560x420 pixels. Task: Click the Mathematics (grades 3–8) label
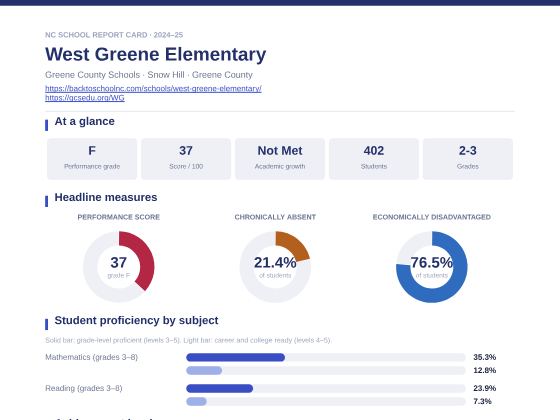coord(91,357)
